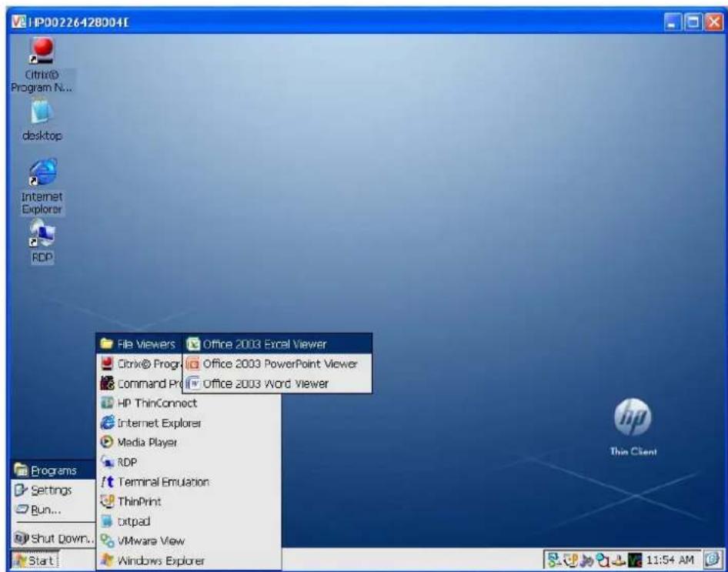Expand the File Viewers folder entry
The height and width of the screenshot is (572, 728).
point(140,344)
